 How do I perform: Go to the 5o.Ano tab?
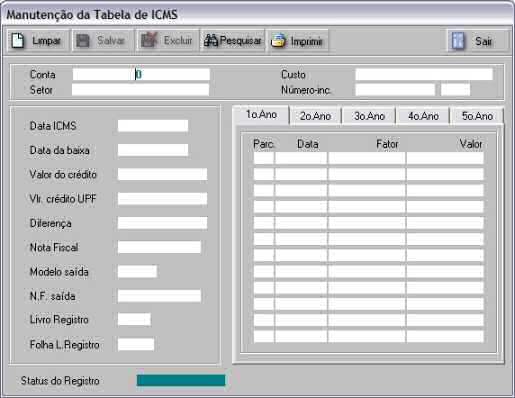[477, 116]
